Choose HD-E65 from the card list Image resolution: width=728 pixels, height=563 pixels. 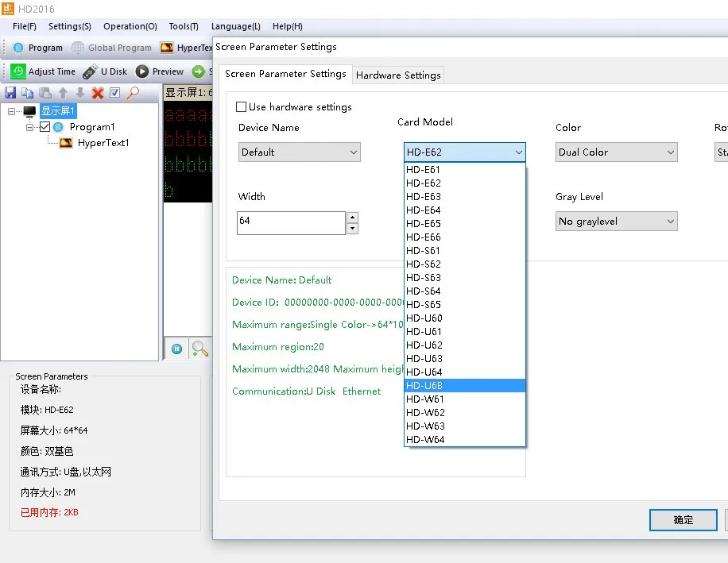(x=465, y=223)
